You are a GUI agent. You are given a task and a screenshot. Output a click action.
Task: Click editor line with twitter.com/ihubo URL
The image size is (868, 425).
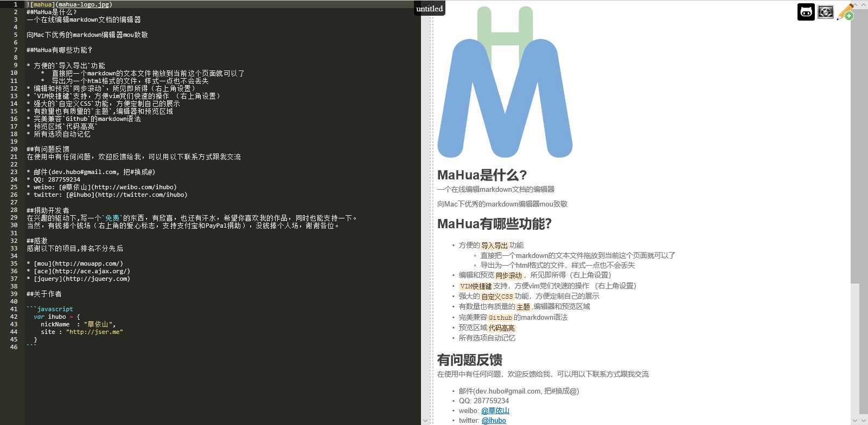[x=107, y=195]
